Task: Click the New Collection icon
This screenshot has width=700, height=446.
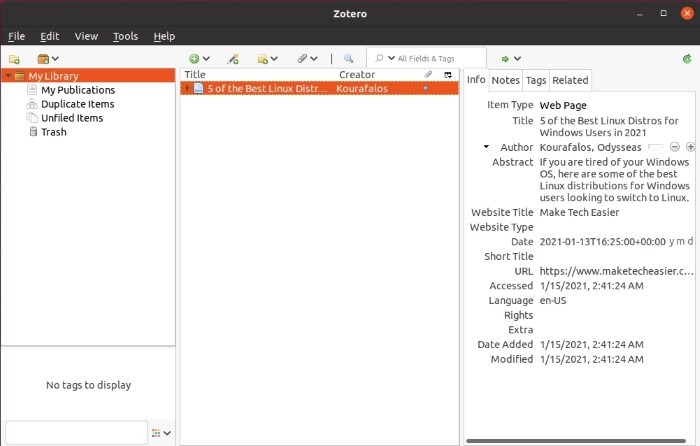Action: (14, 59)
